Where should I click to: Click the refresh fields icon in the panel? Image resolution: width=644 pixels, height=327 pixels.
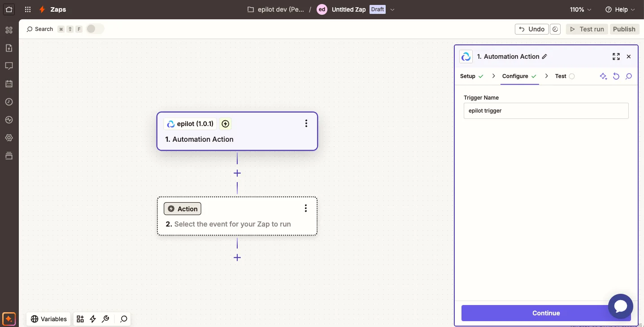pyautogui.click(x=616, y=76)
